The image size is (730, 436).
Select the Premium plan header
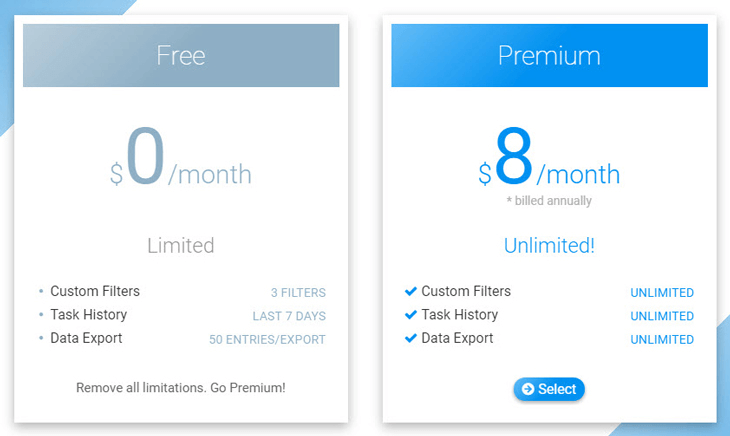tap(549, 55)
